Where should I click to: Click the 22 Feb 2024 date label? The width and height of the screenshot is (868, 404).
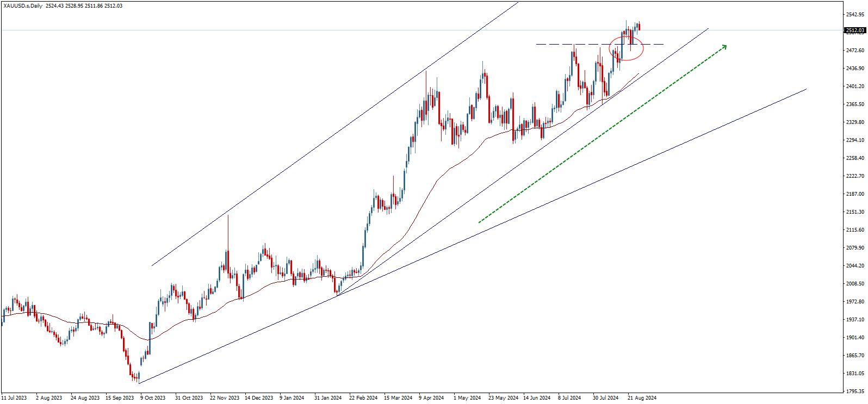[363, 398]
